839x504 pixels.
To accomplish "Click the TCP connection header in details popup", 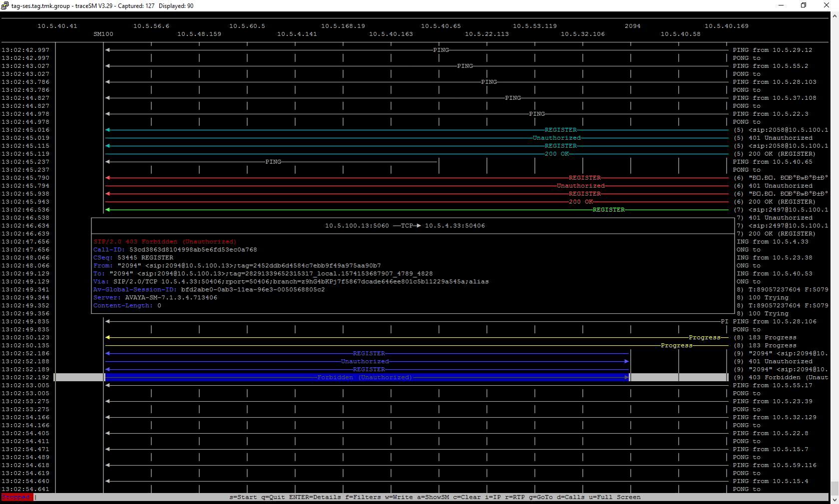I will pyautogui.click(x=405, y=226).
